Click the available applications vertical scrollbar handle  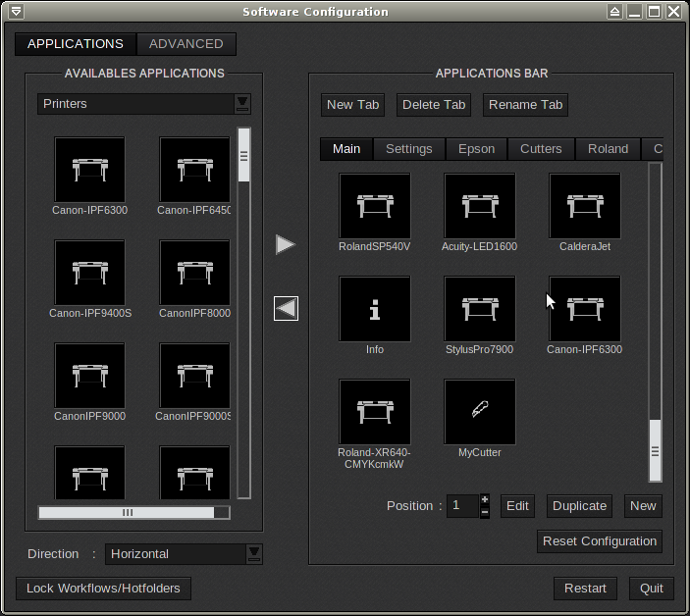[x=243, y=155]
